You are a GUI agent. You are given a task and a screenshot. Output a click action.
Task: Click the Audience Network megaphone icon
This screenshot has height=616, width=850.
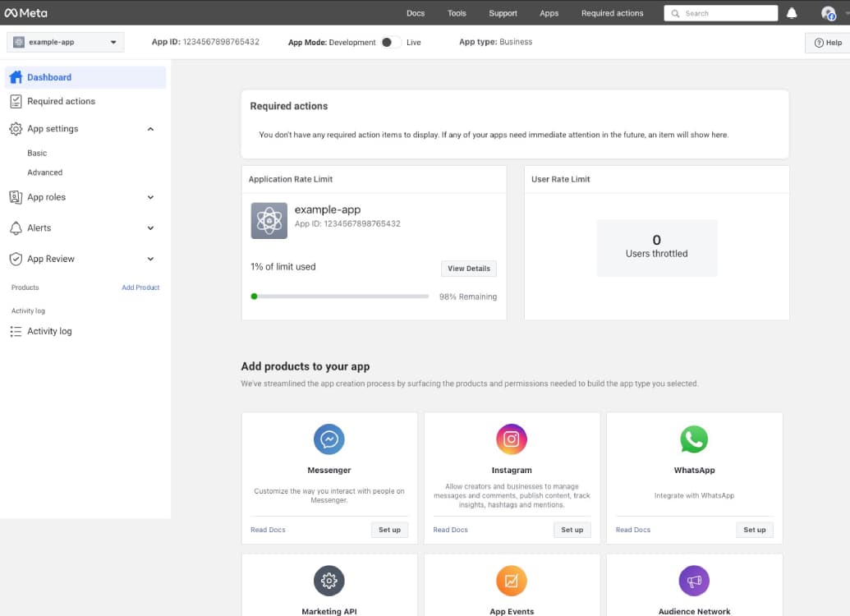tap(694, 580)
